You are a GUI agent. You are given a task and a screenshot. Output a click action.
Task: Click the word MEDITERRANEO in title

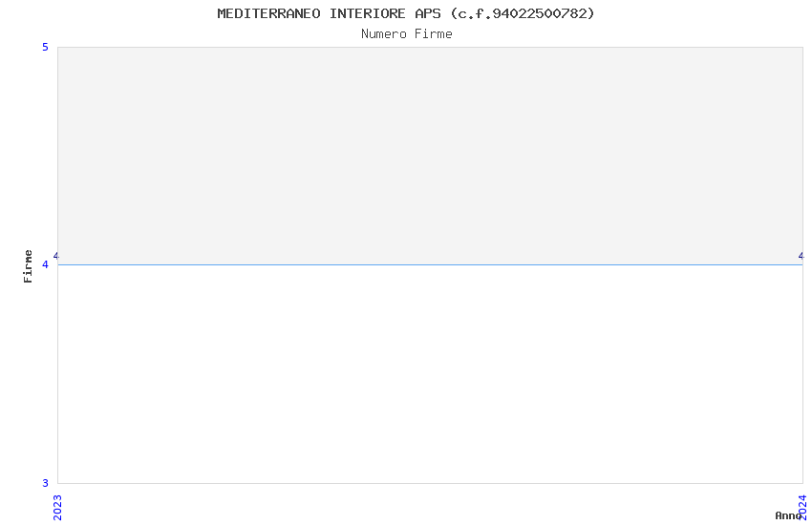coord(268,13)
